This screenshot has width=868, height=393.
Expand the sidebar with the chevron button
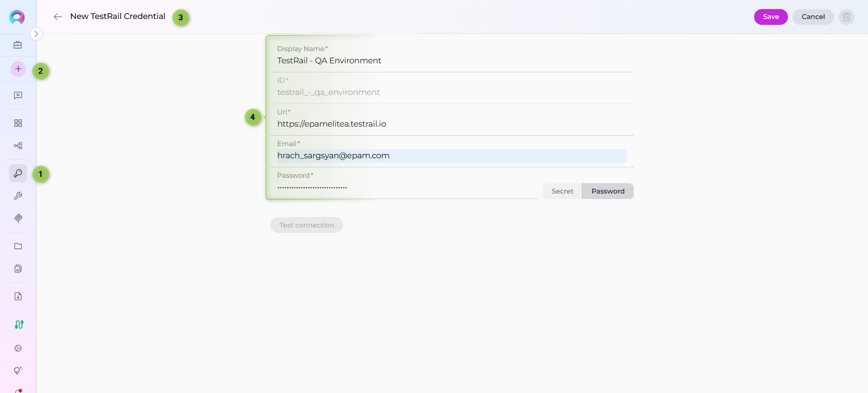36,34
